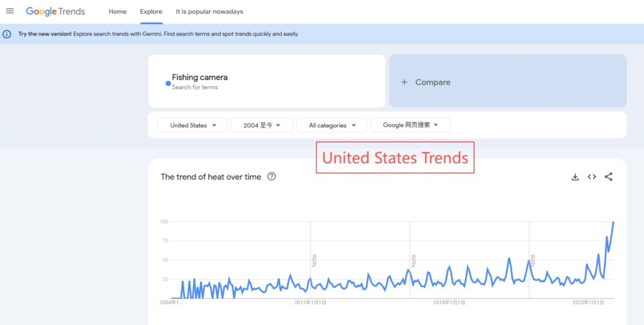The height and width of the screenshot is (325, 644).
Task: Click the info icon in the banner
Action: click(x=7, y=34)
